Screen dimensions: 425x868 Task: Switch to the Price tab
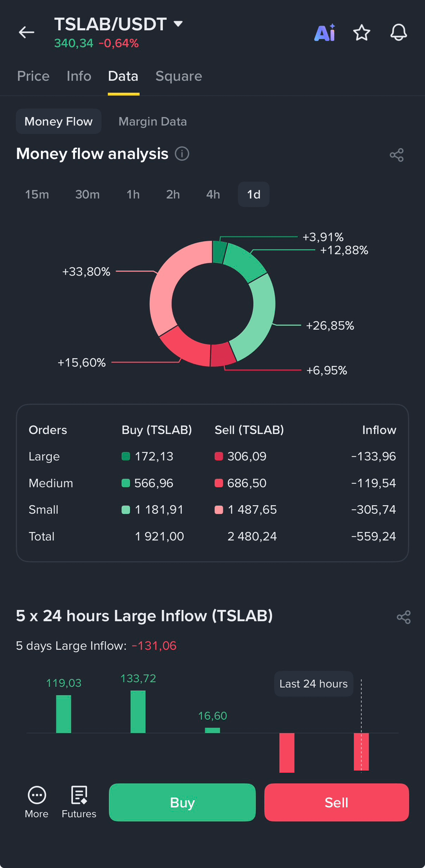coord(33,76)
